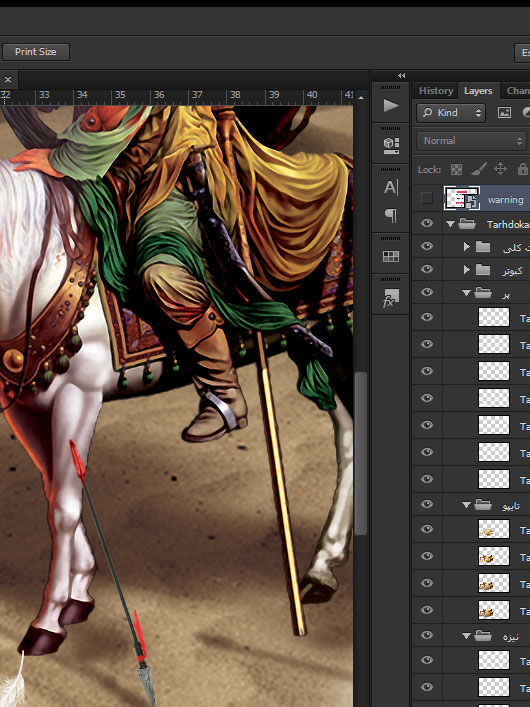Click the نیزه group name
Viewport: 530px width, 707px height.
(x=511, y=637)
